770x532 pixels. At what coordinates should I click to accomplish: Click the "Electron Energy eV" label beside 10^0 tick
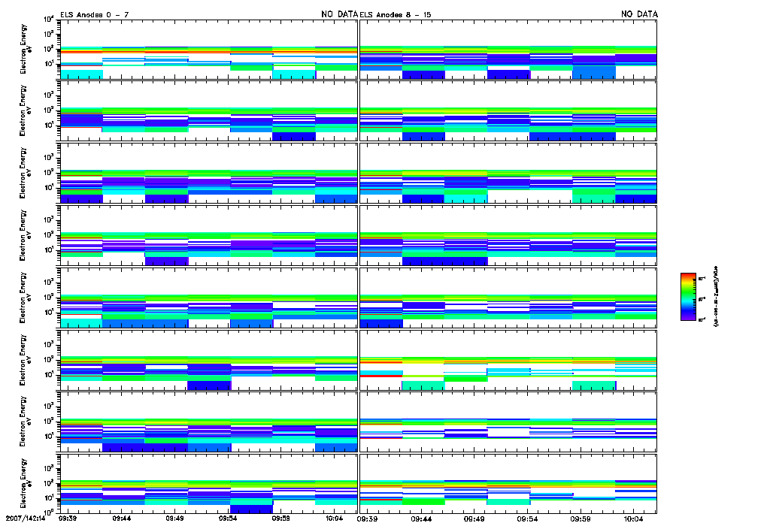point(26,483)
